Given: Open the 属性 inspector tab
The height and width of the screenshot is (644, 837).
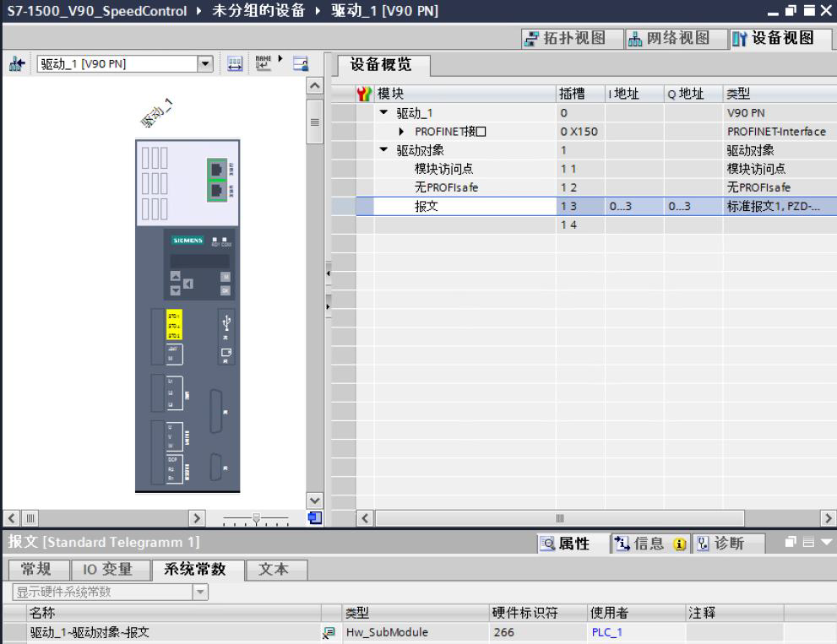Looking at the screenshot, I should point(573,544).
